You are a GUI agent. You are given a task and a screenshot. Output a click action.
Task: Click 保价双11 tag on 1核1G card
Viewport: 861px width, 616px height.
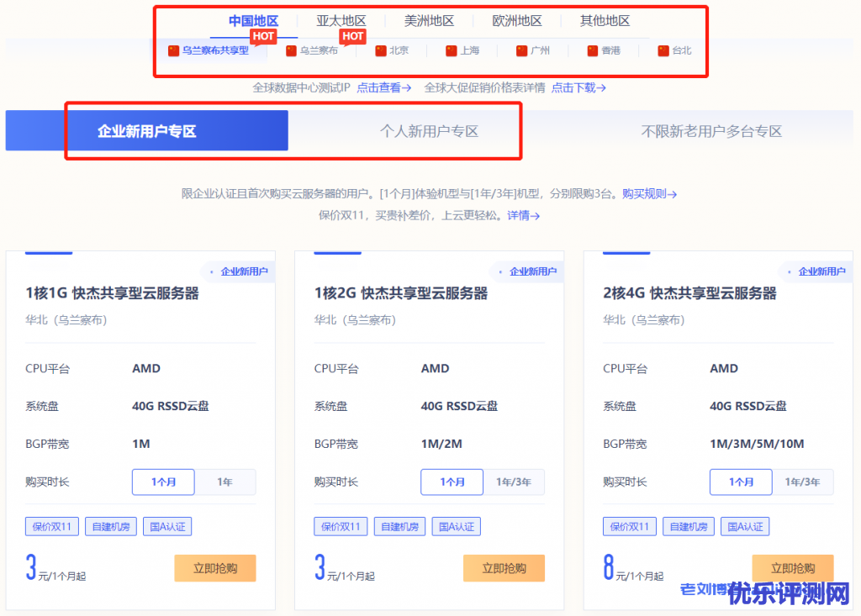(52, 527)
